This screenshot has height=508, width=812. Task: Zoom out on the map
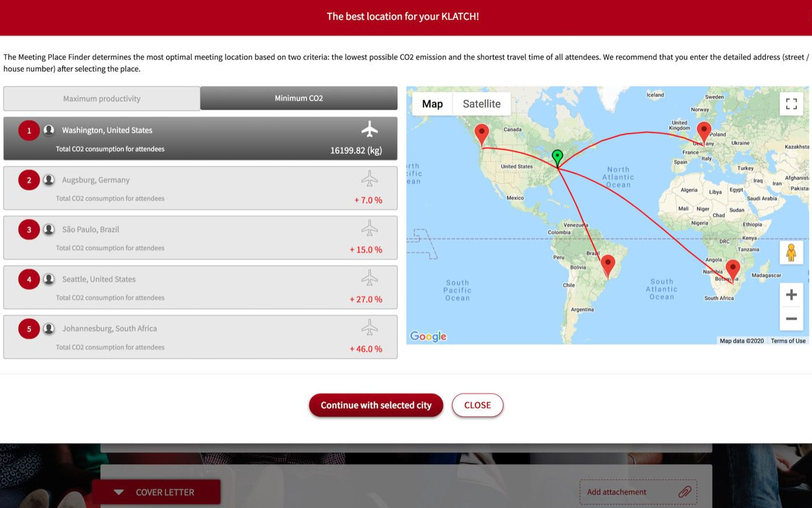(x=791, y=319)
